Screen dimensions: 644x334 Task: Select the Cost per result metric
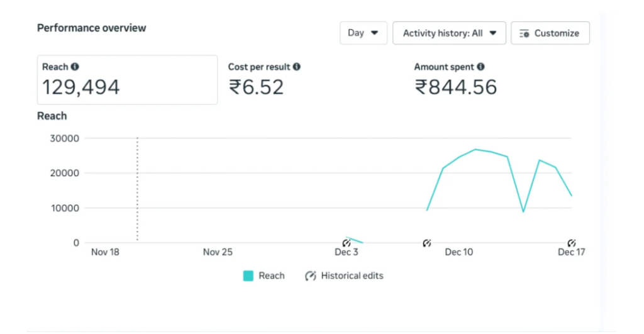pos(264,80)
